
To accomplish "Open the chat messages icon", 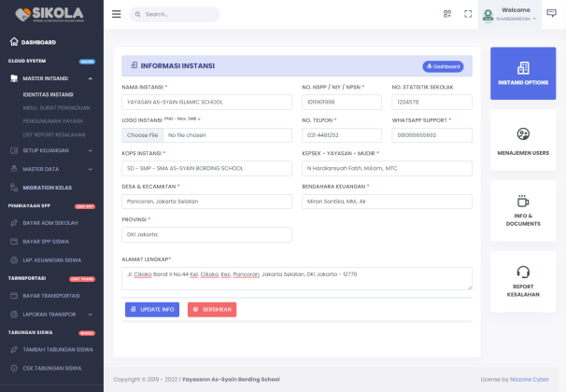I will point(551,14).
